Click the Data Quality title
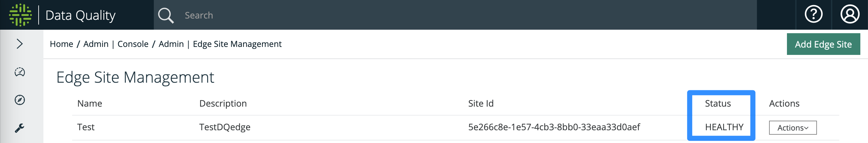 tap(80, 16)
